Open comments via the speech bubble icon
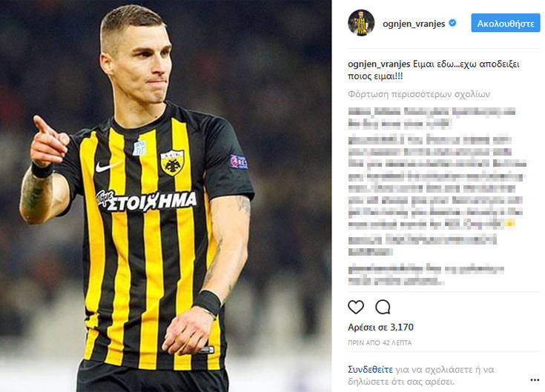This screenshot has width=545, height=392. point(383,308)
